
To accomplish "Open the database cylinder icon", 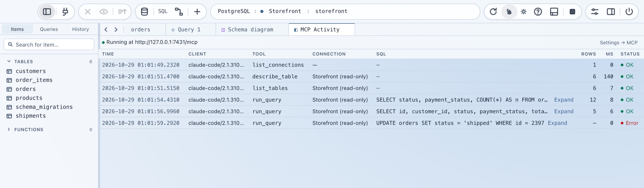I will 144,11.
